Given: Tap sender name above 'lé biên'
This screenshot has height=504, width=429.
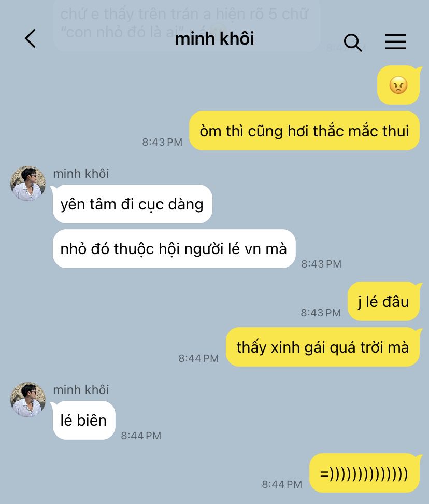Looking at the screenshot, I should [81, 390].
